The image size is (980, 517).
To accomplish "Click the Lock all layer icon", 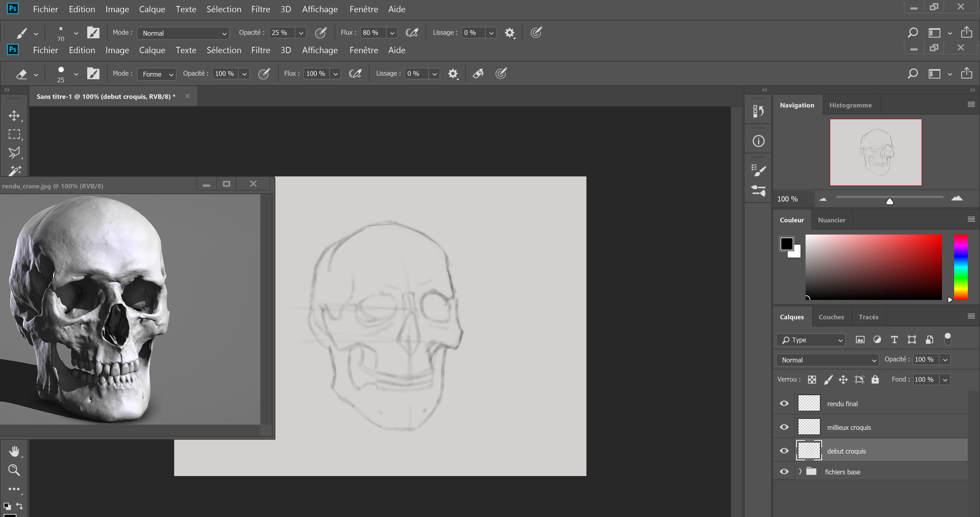I will point(875,379).
